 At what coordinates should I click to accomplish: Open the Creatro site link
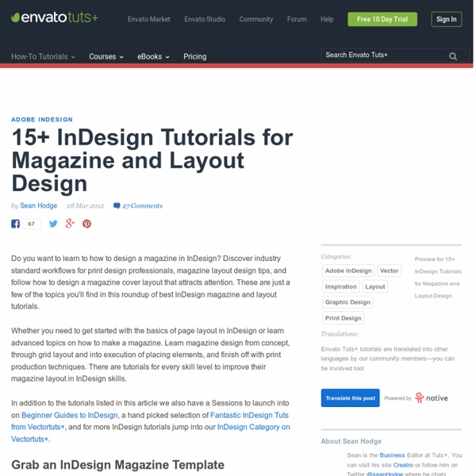(x=403, y=465)
